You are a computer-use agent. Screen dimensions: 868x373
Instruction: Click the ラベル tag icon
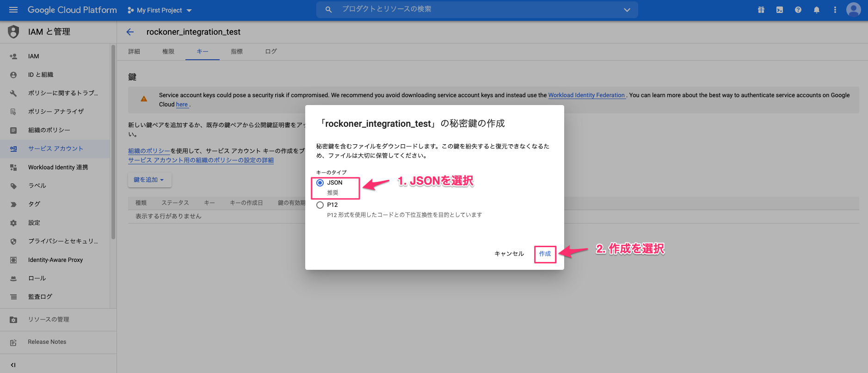[x=13, y=186]
